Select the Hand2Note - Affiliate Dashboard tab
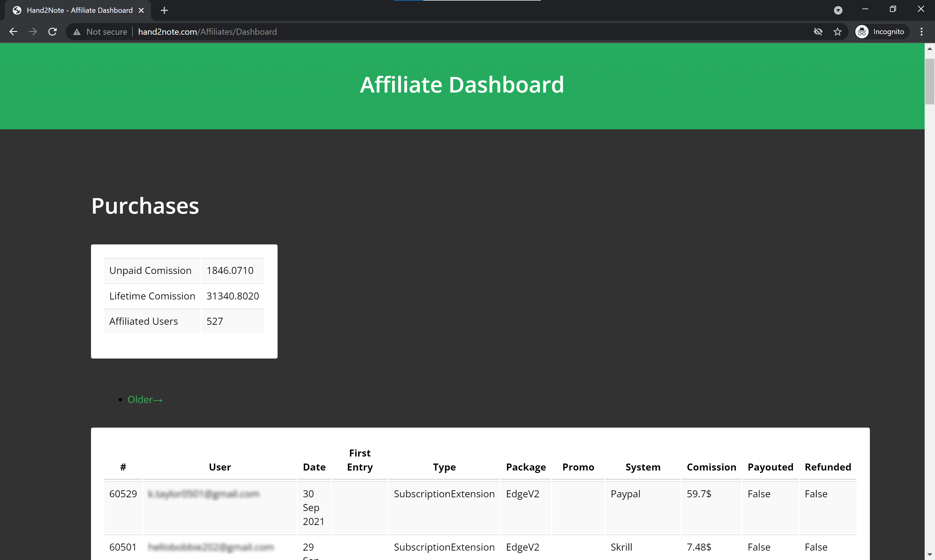The height and width of the screenshot is (560, 935). pyautogui.click(x=78, y=10)
